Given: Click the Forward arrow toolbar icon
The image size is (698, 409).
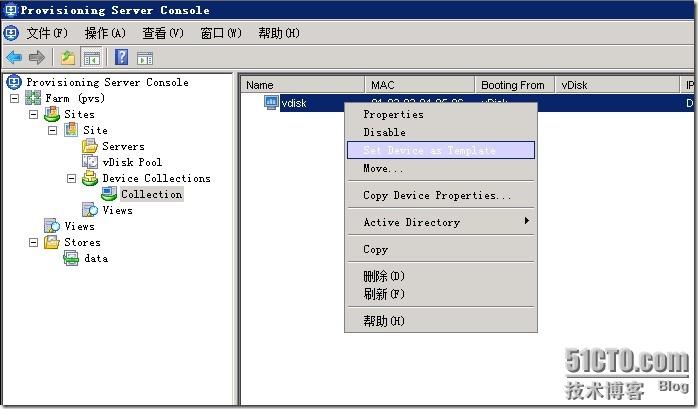Looking at the screenshot, I should coord(37,57).
